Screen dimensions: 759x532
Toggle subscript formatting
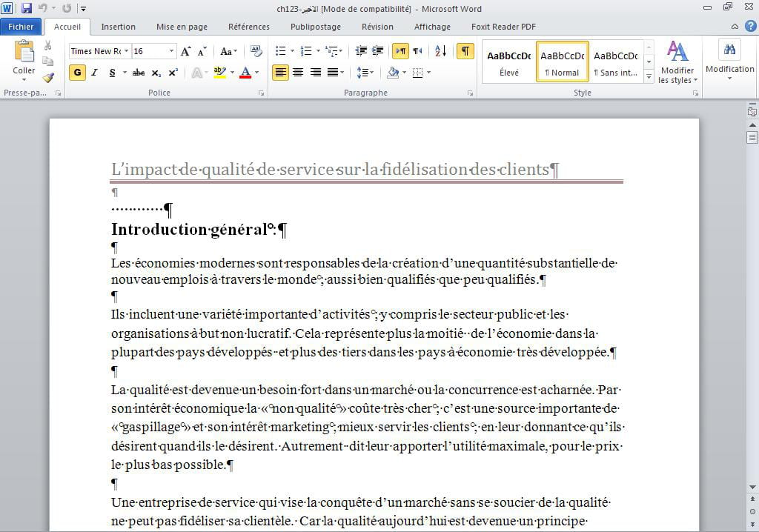[x=156, y=73]
